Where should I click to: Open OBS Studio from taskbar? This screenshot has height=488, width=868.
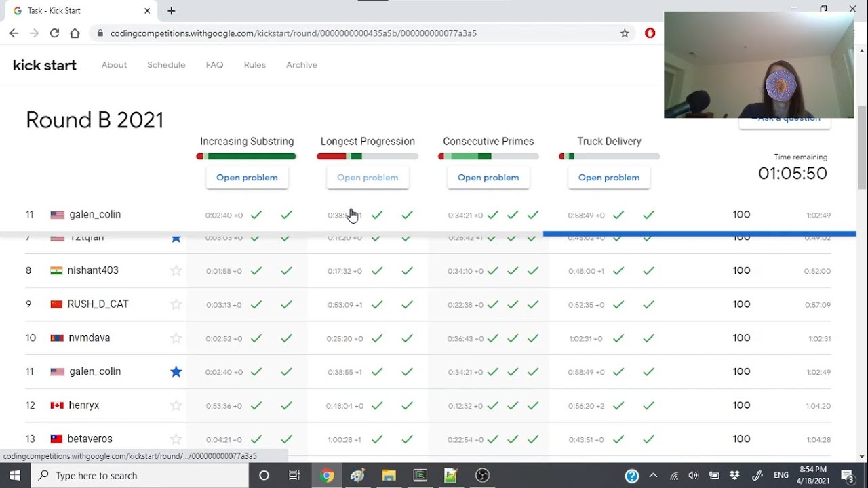[482, 475]
